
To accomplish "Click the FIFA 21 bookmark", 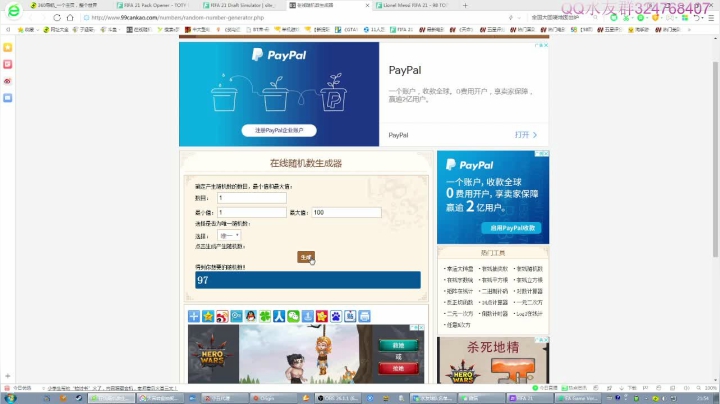I will (401, 29).
